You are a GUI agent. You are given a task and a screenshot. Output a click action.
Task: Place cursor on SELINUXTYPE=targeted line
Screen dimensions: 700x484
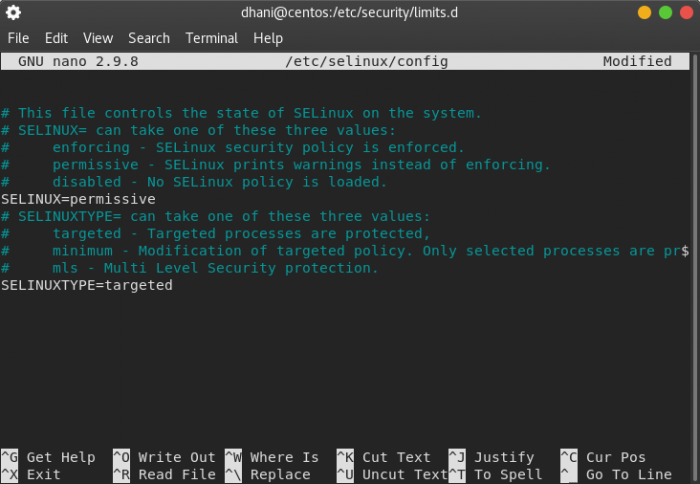click(x=87, y=285)
